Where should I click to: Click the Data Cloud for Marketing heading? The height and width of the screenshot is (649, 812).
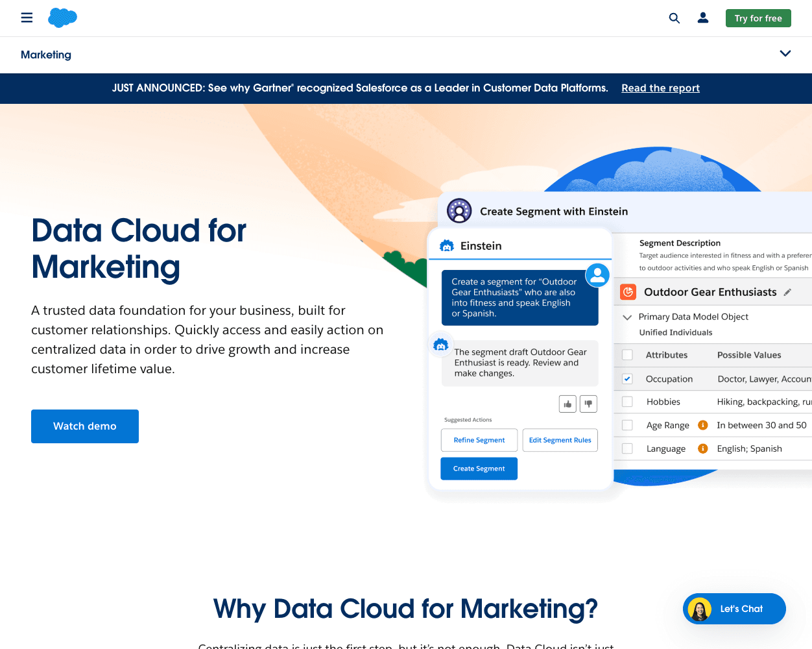pyautogui.click(x=139, y=249)
